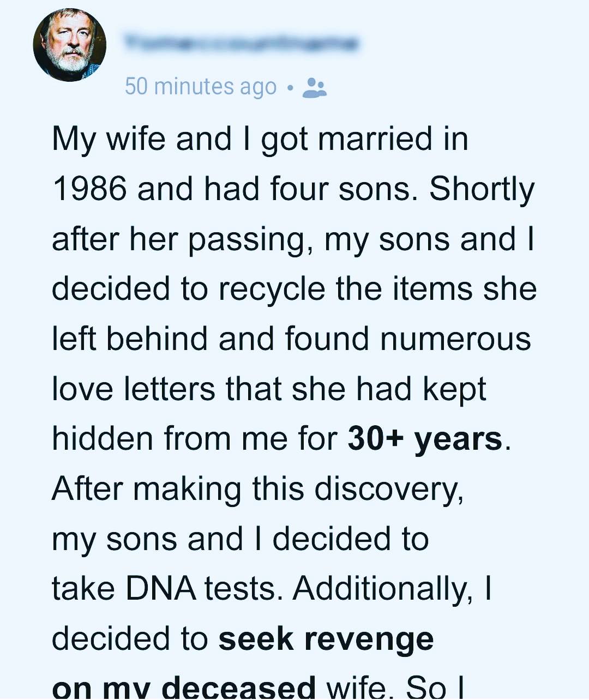
Task: Click the year "1986" in the post
Action: click(89, 189)
